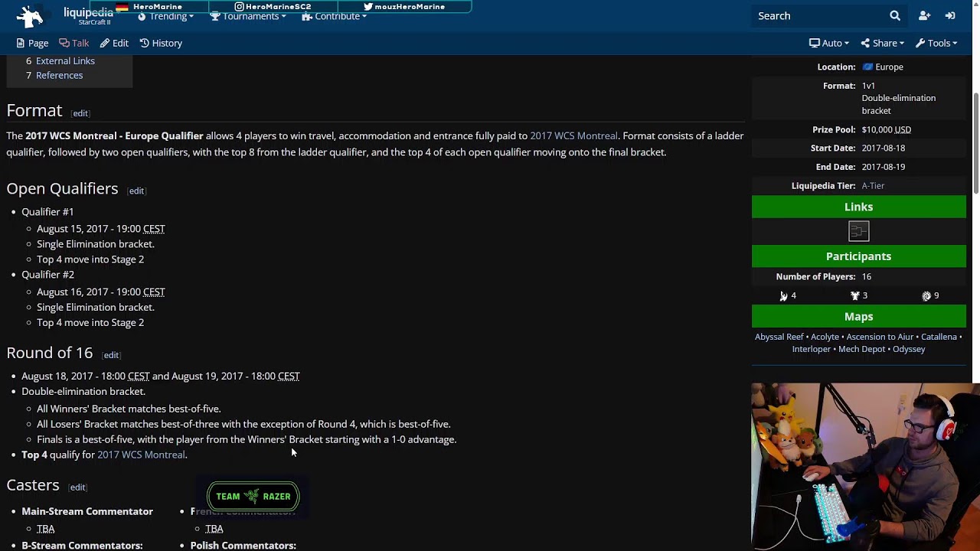Switch to the Page tab
This screenshot has width=980, height=551.
point(32,43)
